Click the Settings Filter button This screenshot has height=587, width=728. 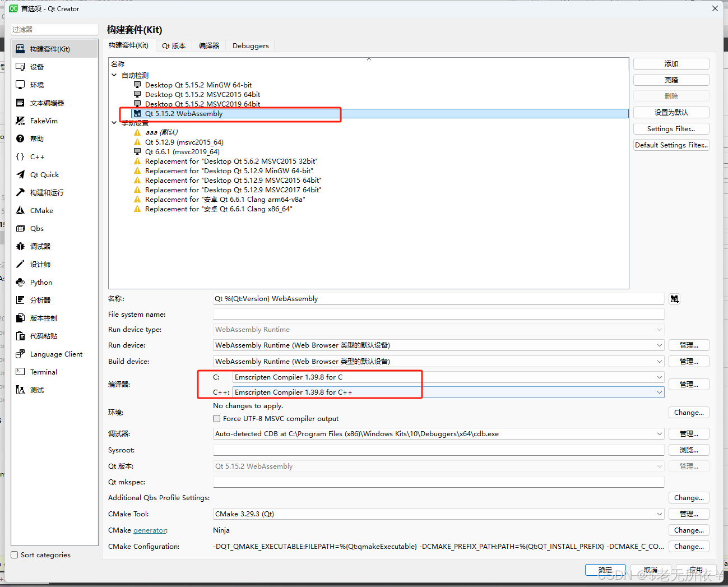point(671,128)
